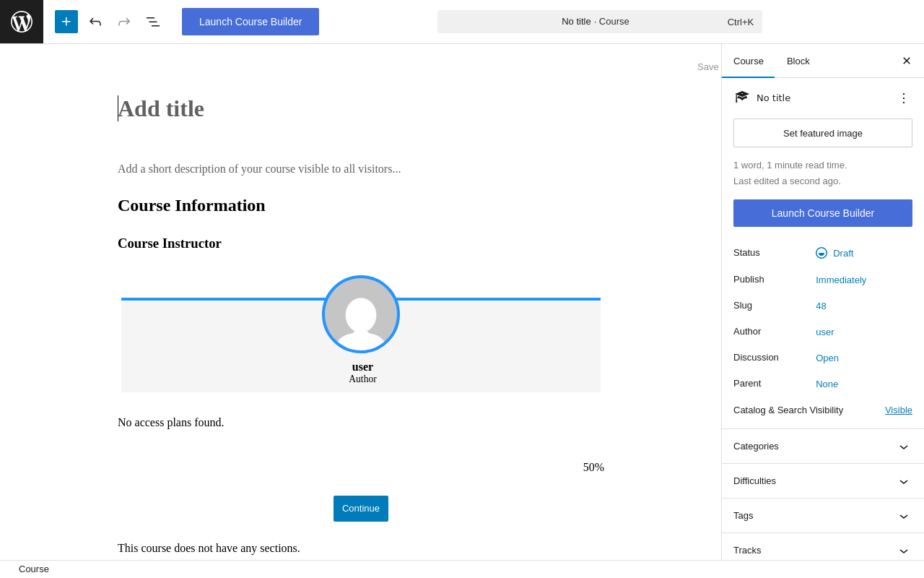
Task: Click the Add title field
Action: coord(289,108)
